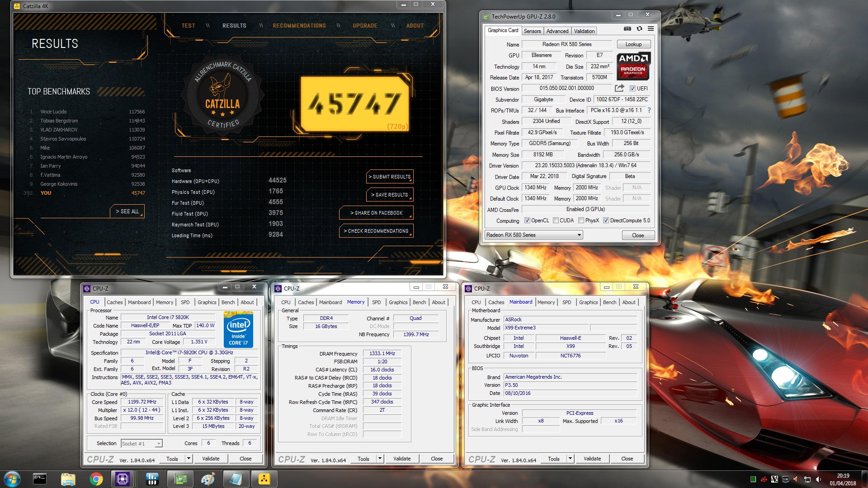The height and width of the screenshot is (488, 868).
Task: Click the Lookup button in GPU-Z
Action: (x=633, y=44)
